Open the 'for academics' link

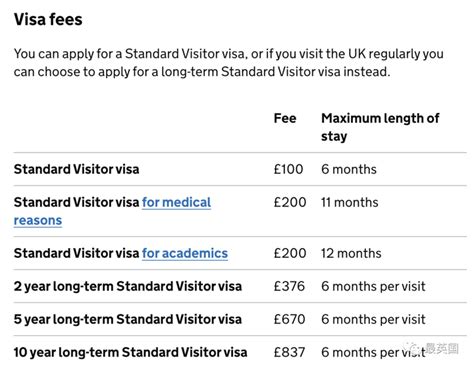click(185, 253)
